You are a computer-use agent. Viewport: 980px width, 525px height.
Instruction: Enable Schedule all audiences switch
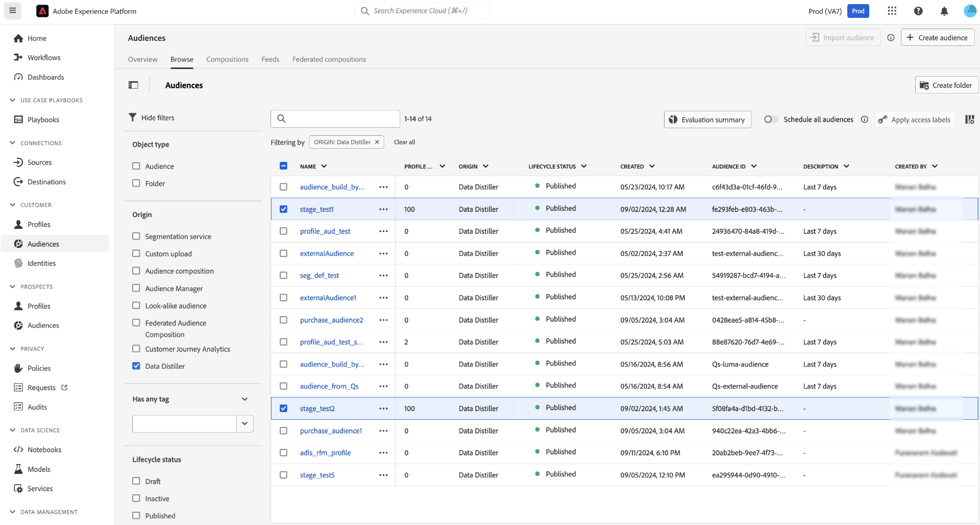pyautogui.click(x=771, y=120)
